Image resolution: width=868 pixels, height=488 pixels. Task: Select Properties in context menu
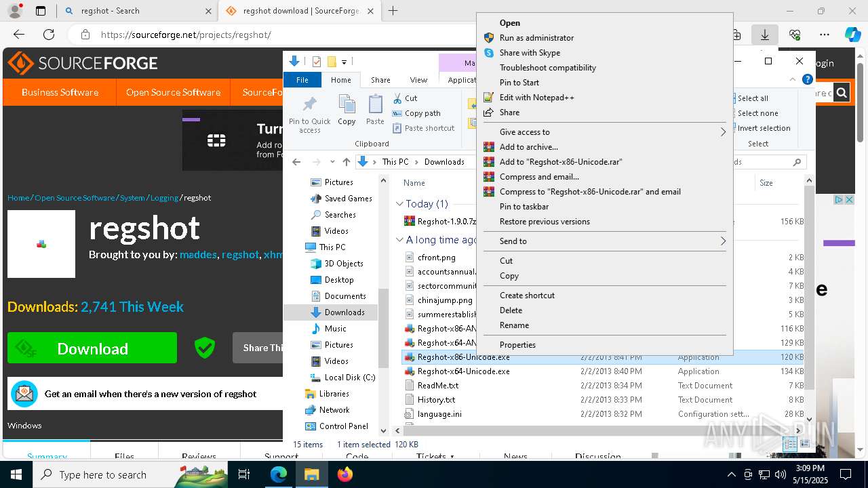tap(517, 345)
